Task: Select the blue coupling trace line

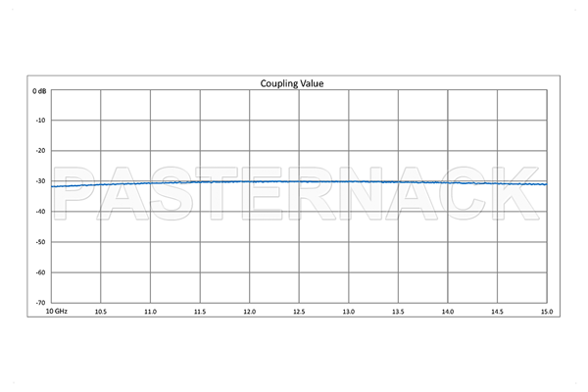Action: [294, 181]
